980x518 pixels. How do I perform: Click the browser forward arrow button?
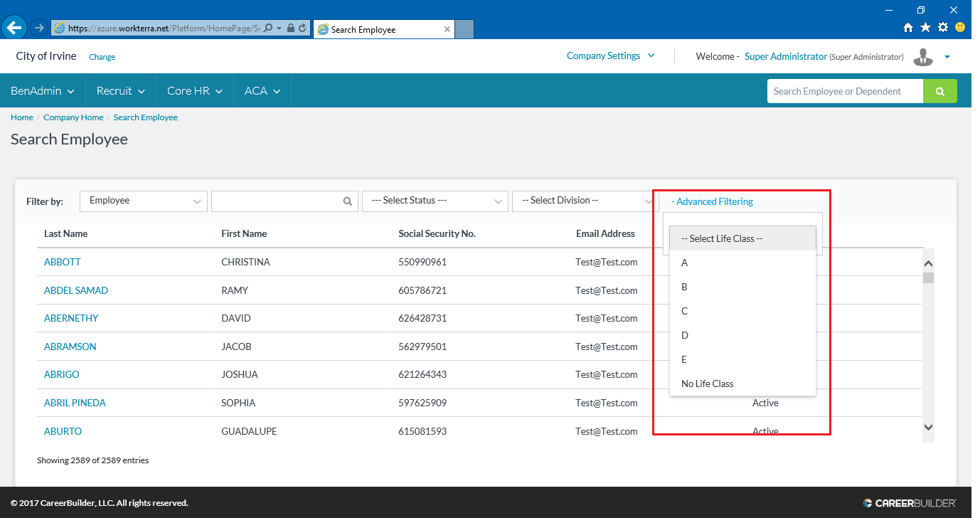(x=38, y=28)
